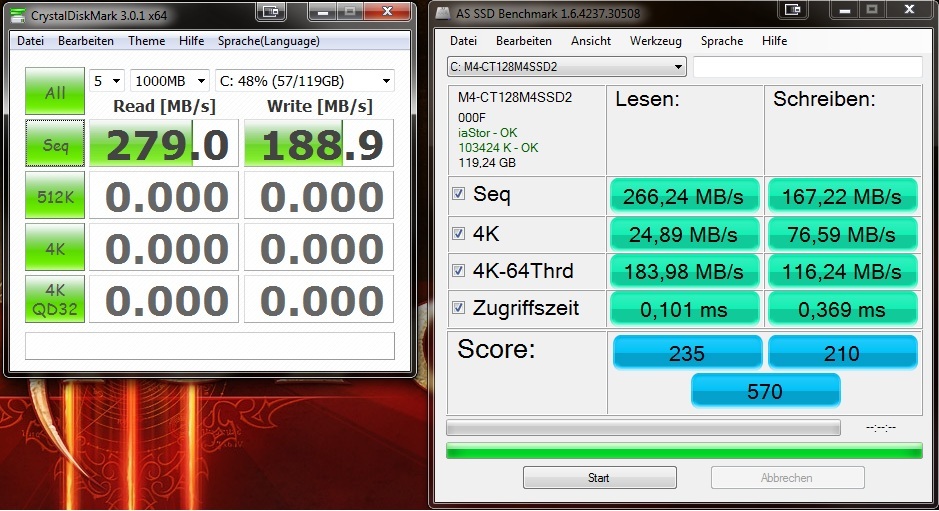This screenshot has width=939, height=511.
Task: Click the empty text field beside the AS SSD drive selector
Action: 807,66
